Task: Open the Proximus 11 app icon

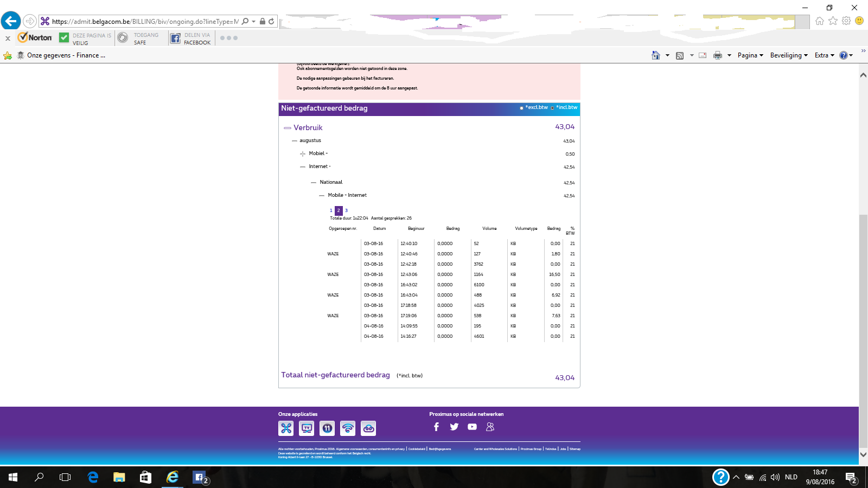Action: 327,428
